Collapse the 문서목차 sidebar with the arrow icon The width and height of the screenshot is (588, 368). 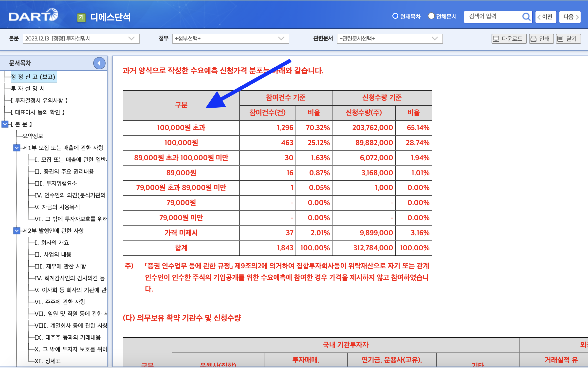point(99,63)
